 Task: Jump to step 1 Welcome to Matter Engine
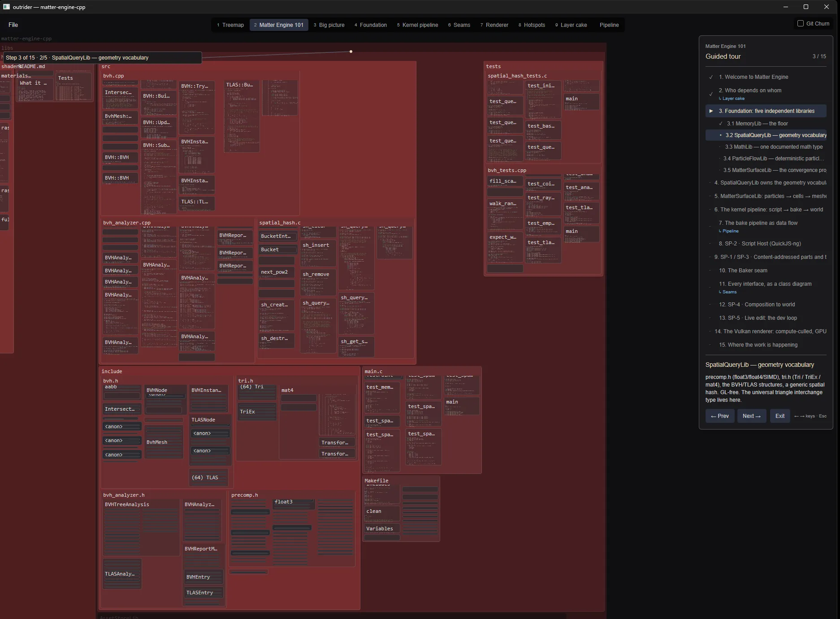766,77
